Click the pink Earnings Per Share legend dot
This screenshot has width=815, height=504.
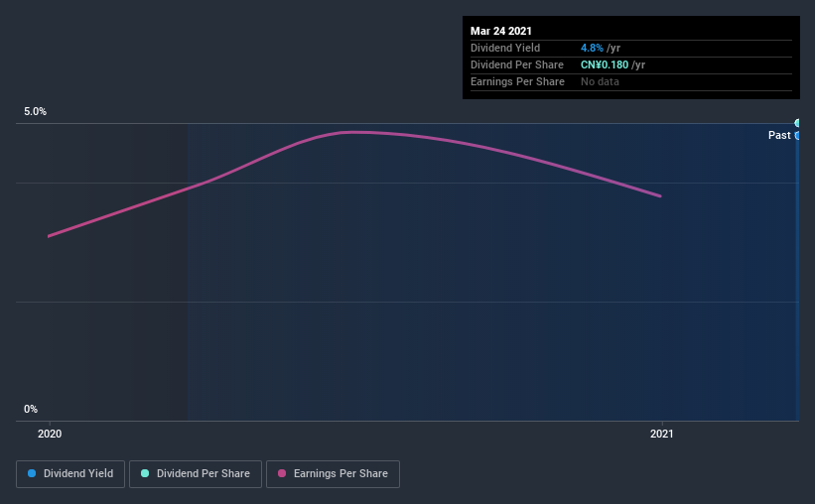[x=282, y=473]
